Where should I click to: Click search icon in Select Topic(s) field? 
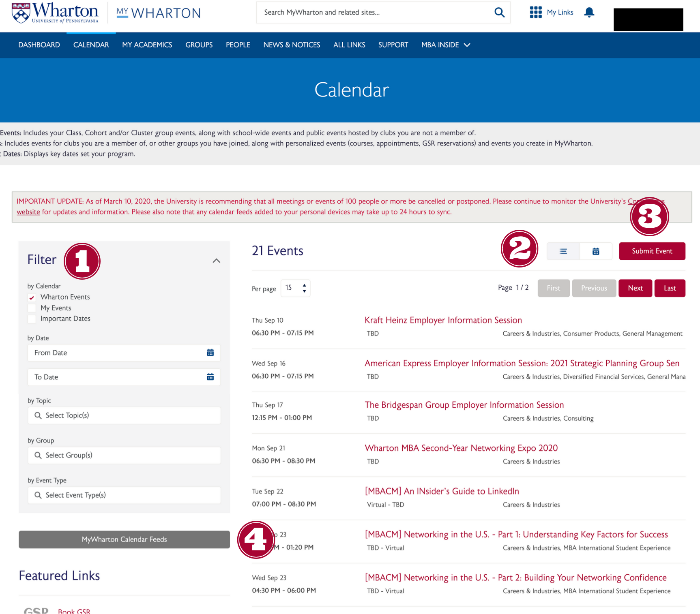tap(38, 415)
